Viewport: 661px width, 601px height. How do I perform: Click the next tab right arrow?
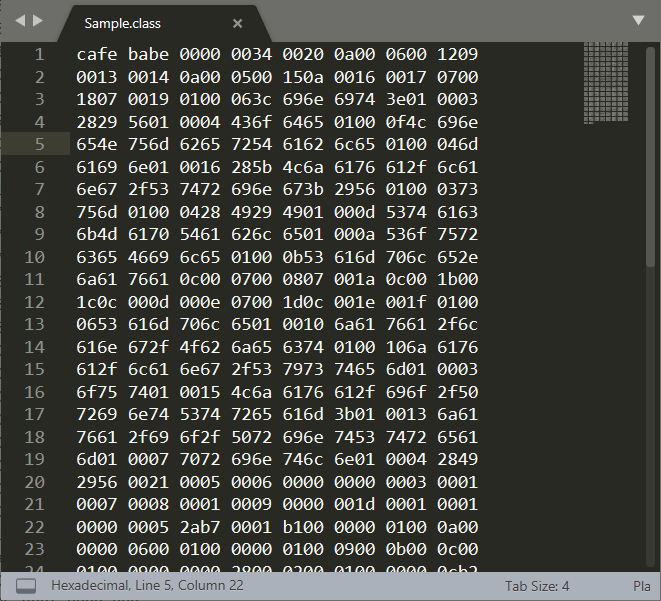(38, 20)
